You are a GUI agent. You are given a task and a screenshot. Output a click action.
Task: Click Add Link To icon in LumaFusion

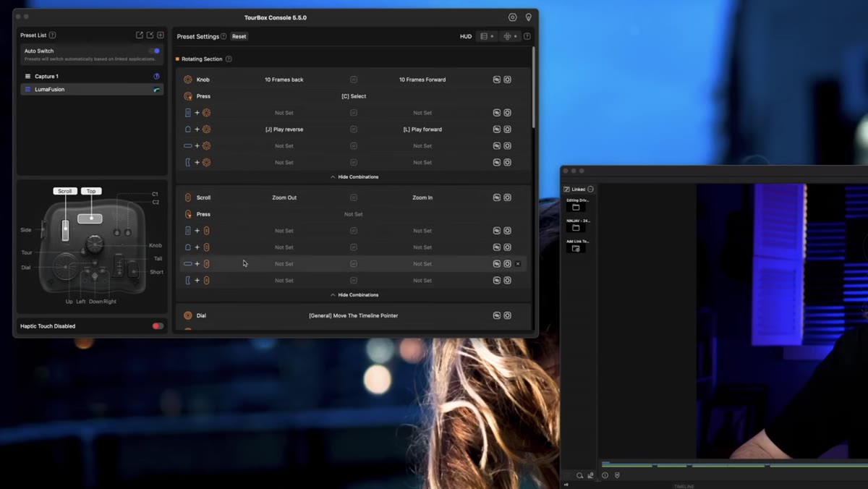[576, 248]
